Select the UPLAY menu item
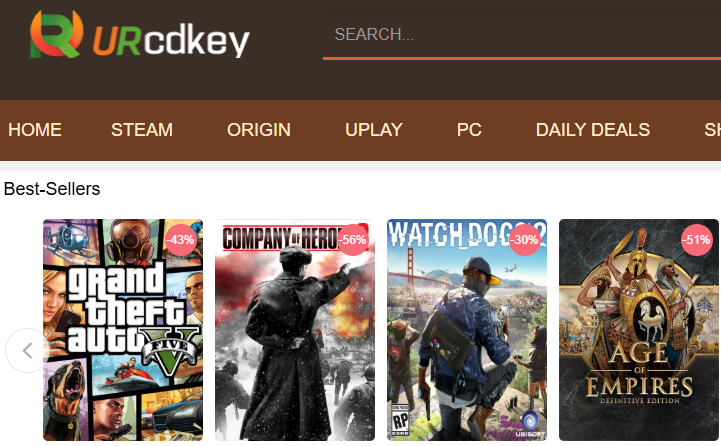The height and width of the screenshot is (446, 721). tap(374, 130)
